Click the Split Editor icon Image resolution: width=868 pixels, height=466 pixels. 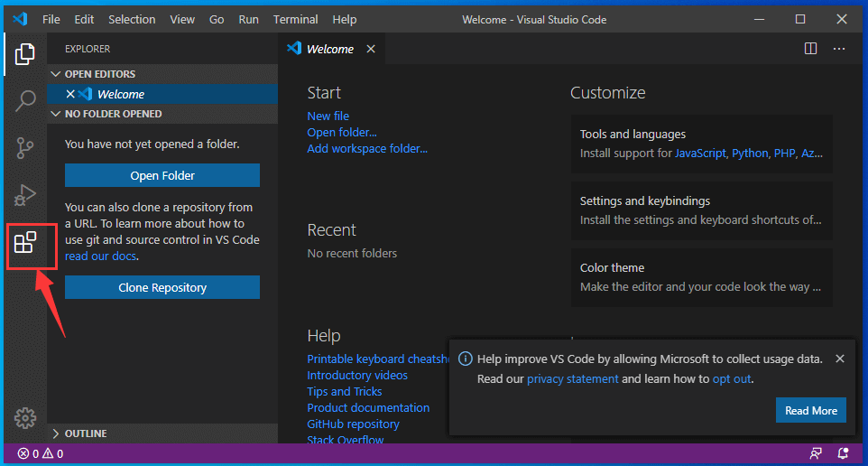810,49
